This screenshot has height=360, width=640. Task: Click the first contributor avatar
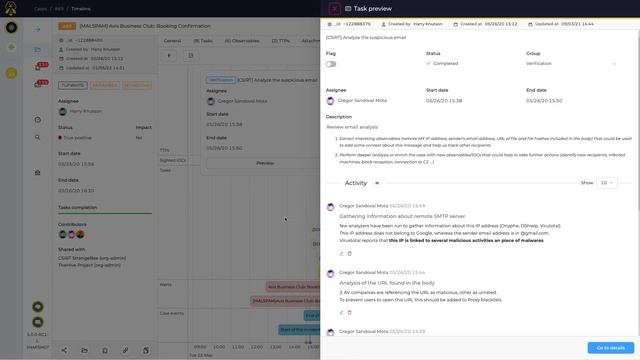point(62,234)
